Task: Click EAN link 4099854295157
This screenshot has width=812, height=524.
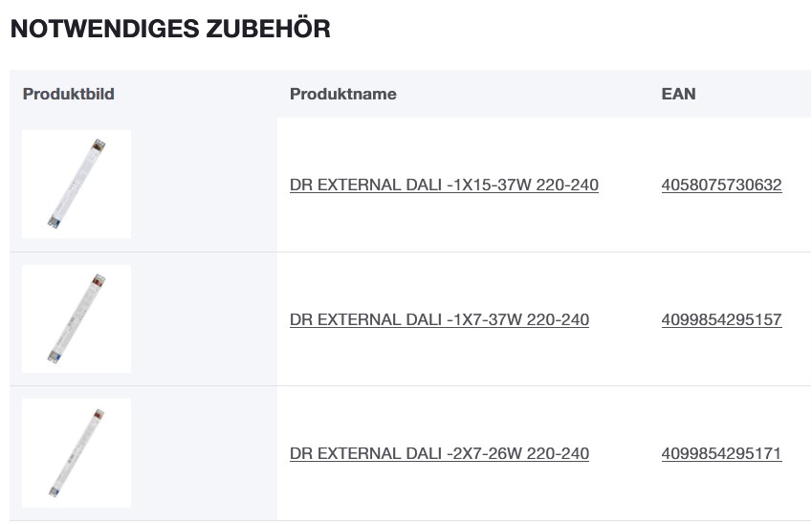Action: (721, 319)
